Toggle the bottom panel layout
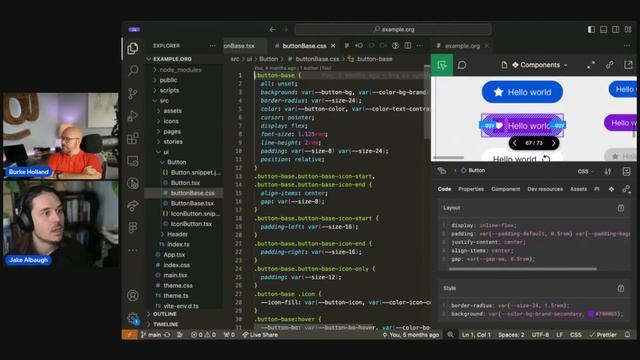 [x=603, y=29]
